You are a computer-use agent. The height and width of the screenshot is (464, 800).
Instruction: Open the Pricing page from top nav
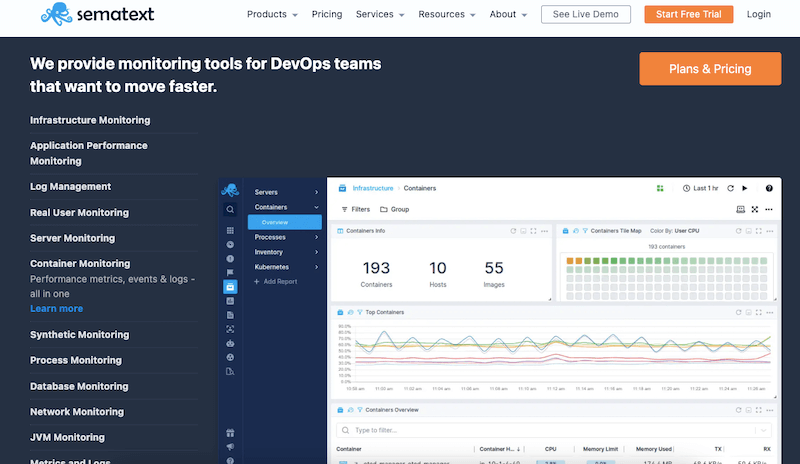[327, 14]
